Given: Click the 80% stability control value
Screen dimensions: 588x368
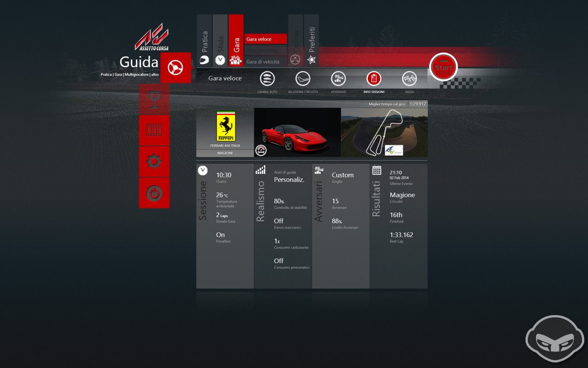Looking at the screenshot, I should [x=279, y=201].
